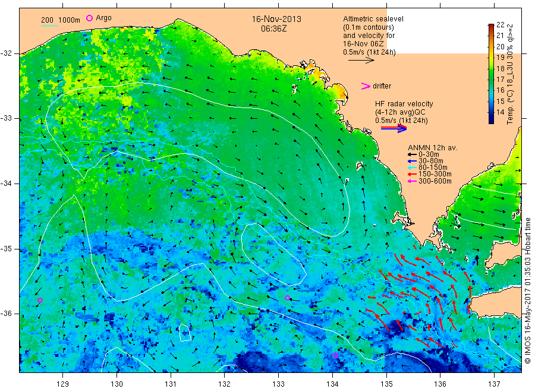
Task: Click the '-34' latitude axis label
Action: (x=6, y=184)
